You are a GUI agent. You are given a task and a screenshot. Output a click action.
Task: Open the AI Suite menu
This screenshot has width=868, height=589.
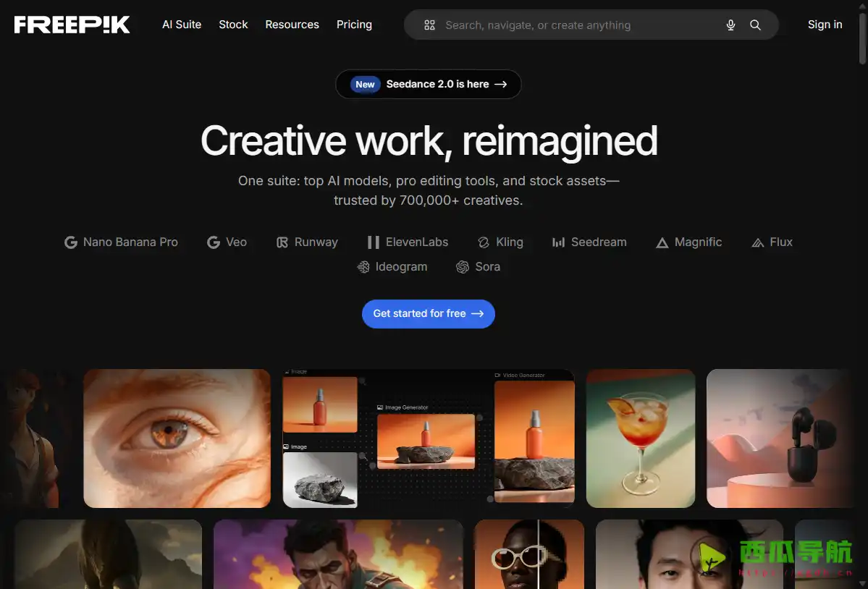click(x=182, y=25)
